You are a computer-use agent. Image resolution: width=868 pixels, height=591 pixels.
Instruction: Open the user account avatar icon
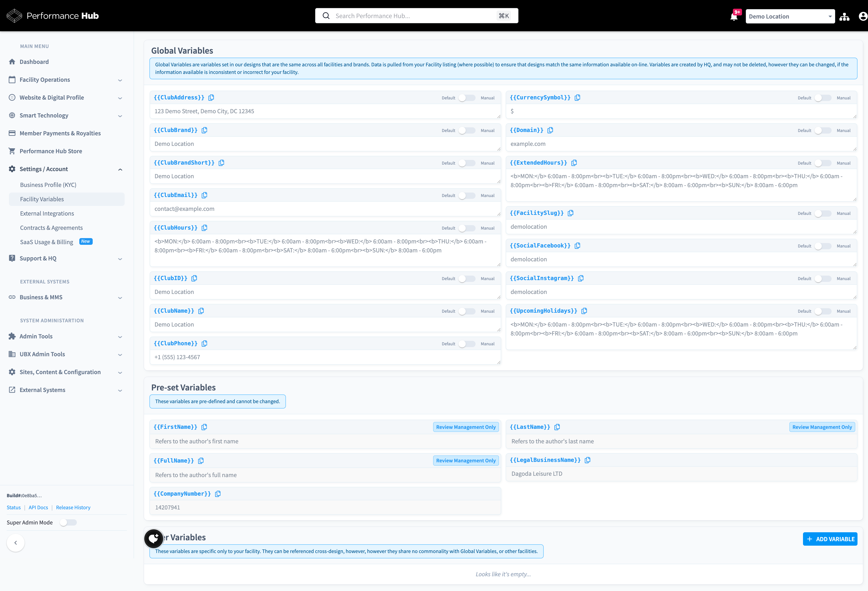coord(863,16)
